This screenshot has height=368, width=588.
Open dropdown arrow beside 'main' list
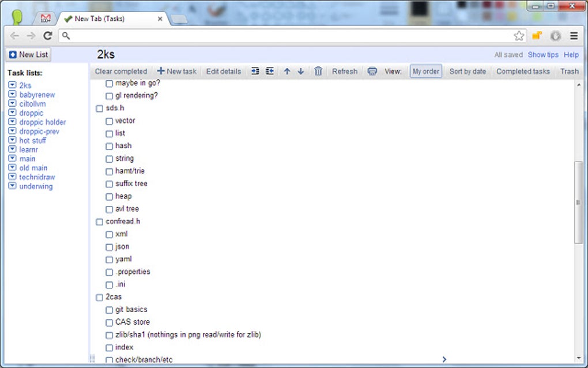coord(12,158)
